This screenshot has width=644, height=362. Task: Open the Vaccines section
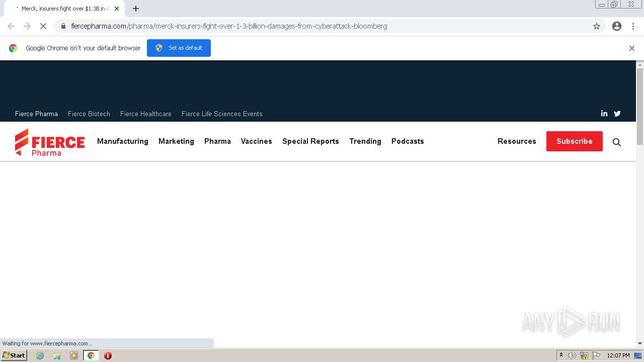point(257,141)
